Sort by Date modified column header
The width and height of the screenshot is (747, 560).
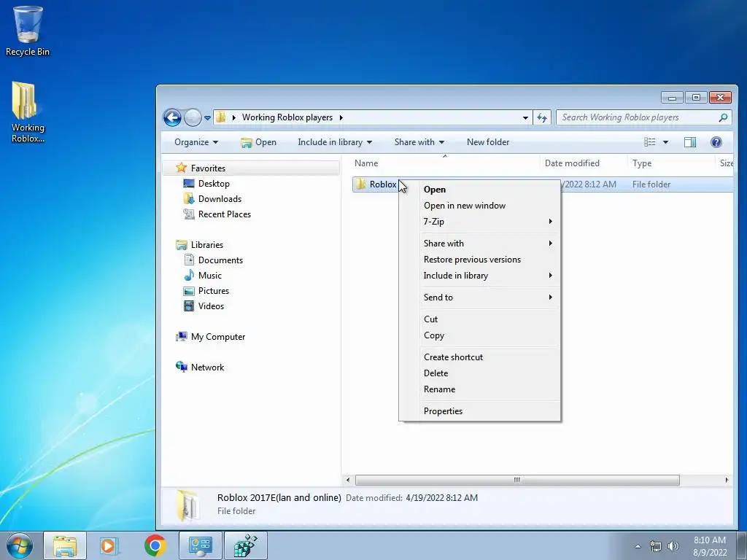pyautogui.click(x=583, y=163)
